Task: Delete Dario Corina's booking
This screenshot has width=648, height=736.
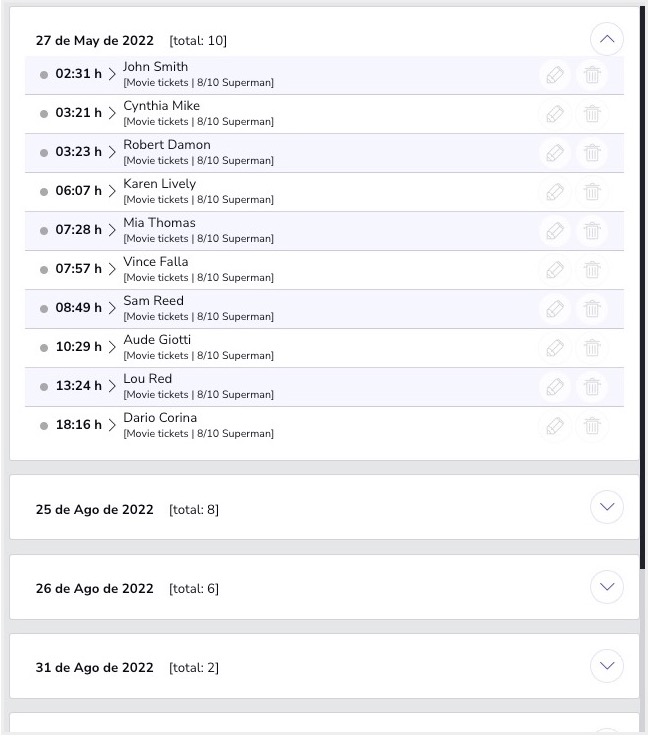Action: coord(592,426)
